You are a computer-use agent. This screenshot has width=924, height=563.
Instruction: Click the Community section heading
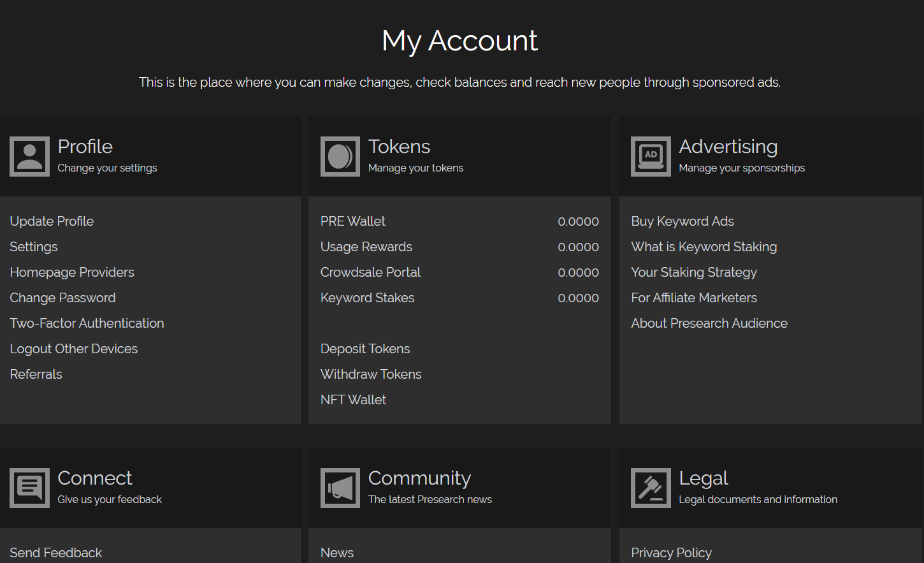[419, 479]
